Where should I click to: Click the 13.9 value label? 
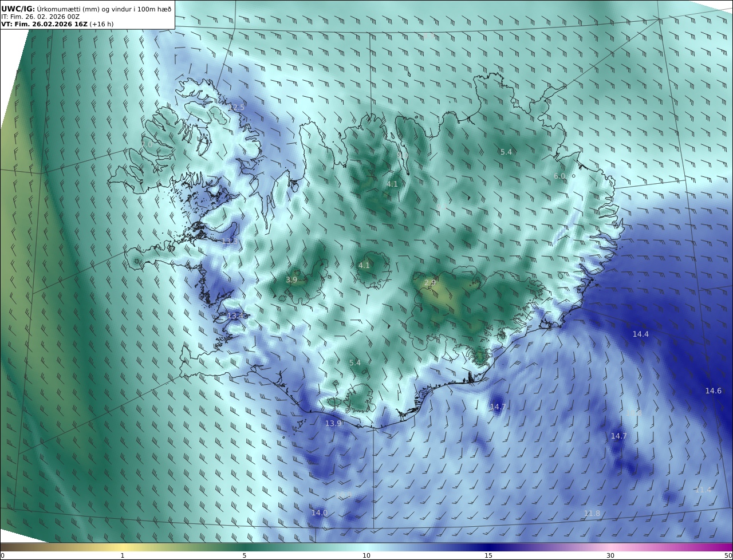333,423
